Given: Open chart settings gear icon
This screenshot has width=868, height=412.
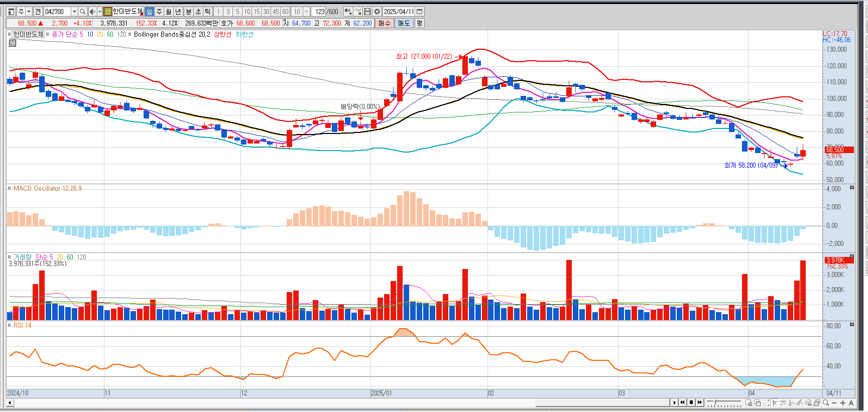Looking at the screenshot, I should [x=377, y=12].
